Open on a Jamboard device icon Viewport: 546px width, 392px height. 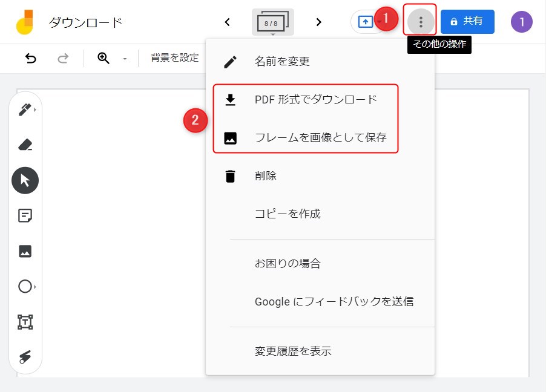click(x=366, y=22)
